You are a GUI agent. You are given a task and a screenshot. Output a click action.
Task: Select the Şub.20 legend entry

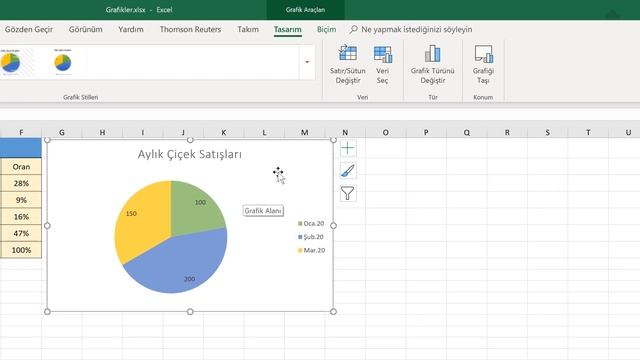click(311, 237)
